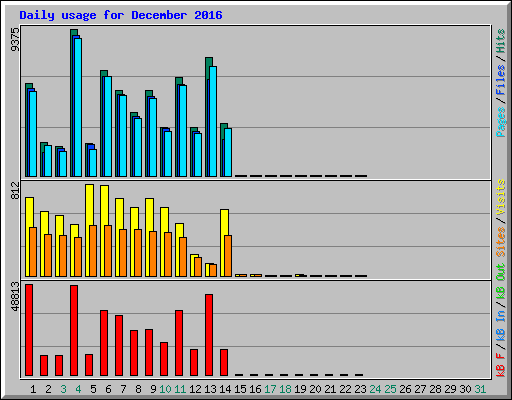Click the red kB bar for day 14
512x400 pixels.
224,363
